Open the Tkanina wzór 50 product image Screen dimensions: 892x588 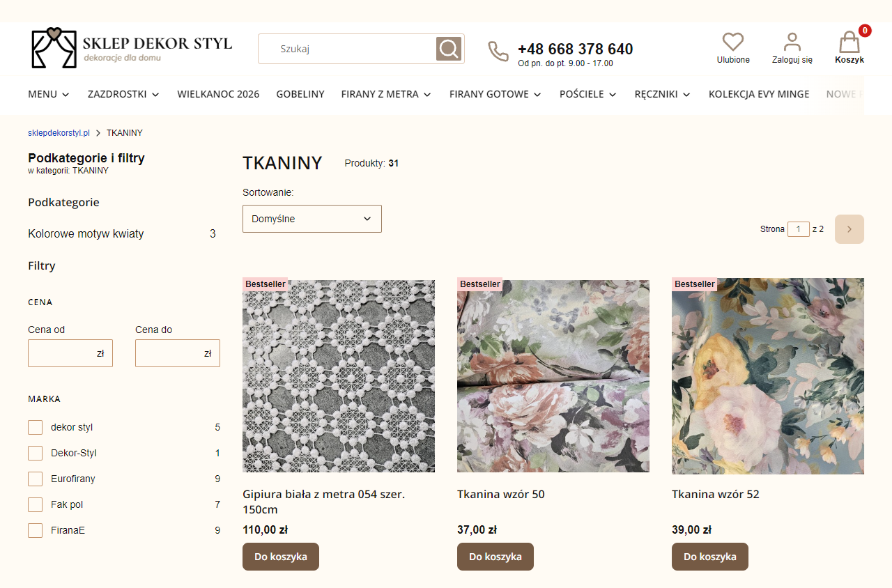point(553,376)
